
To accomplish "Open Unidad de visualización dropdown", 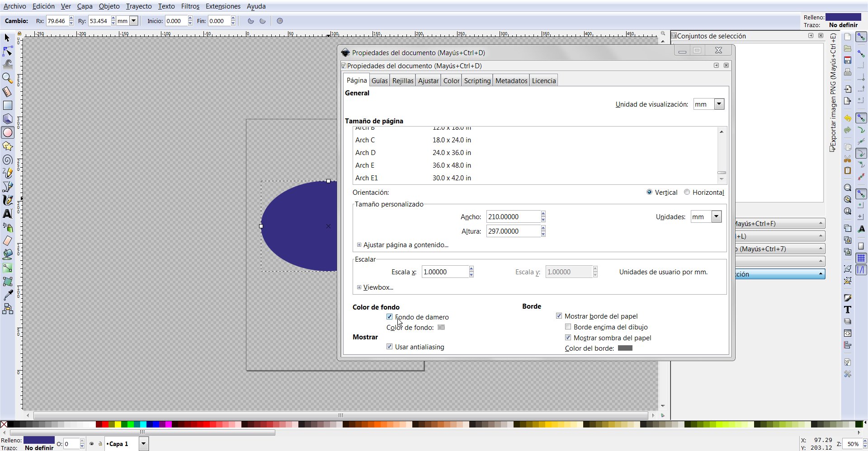I will pos(718,104).
